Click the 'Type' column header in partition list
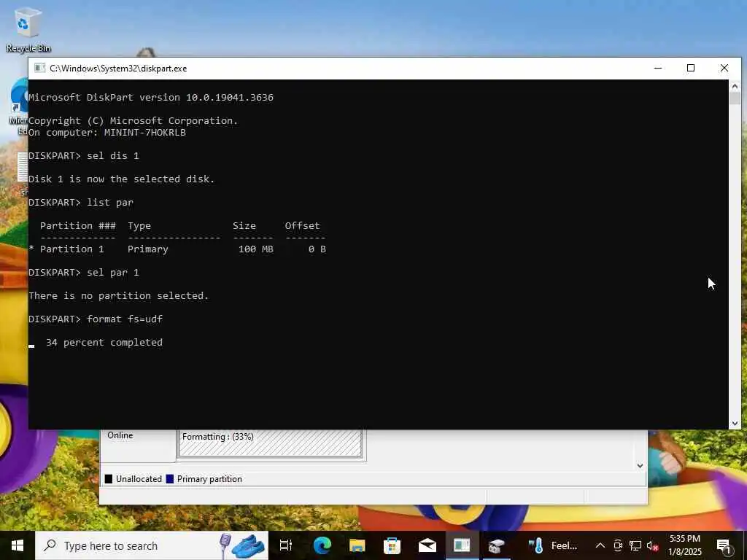The width and height of the screenshot is (747, 560). [x=139, y=226]
